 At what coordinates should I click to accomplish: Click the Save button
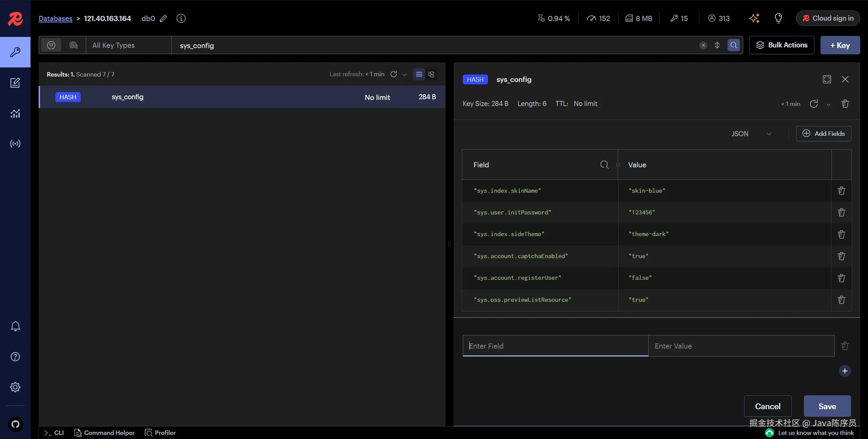coord(827,406)
